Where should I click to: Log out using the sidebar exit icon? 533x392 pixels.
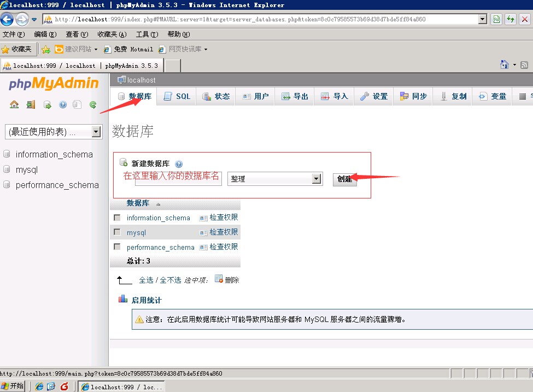[x=31, y=105]
